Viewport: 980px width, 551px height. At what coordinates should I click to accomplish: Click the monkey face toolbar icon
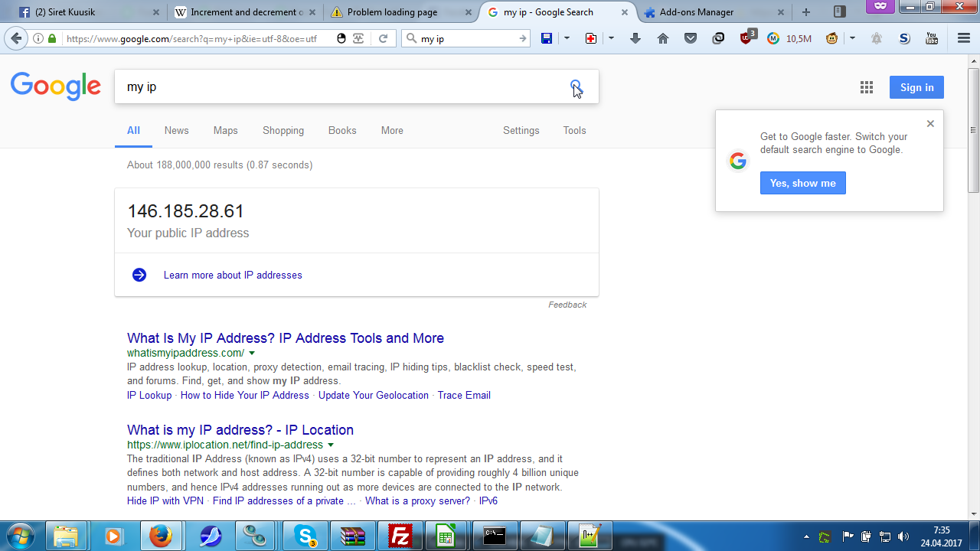832,38
